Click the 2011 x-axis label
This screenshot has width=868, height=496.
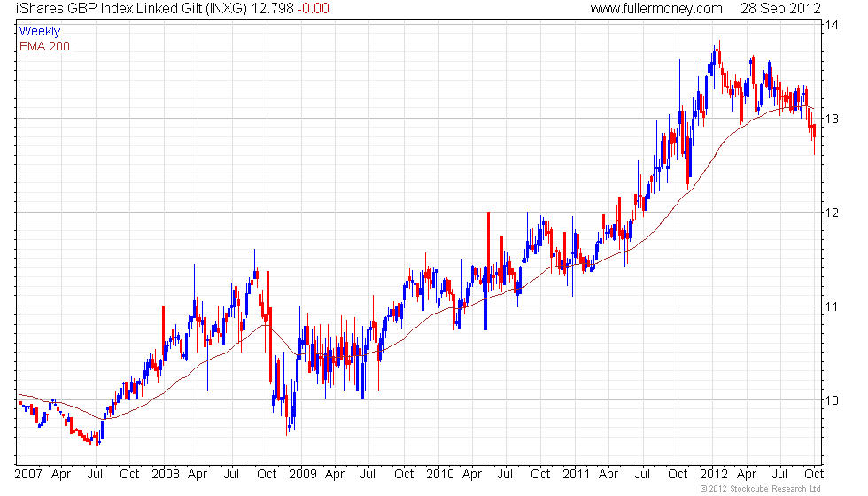(x=577, y=475)
